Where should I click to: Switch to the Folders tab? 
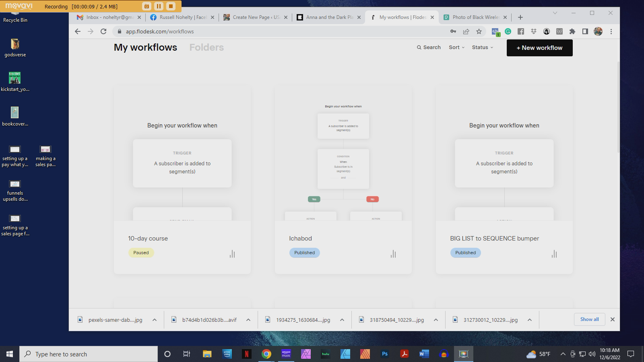(x=206, y=47)
